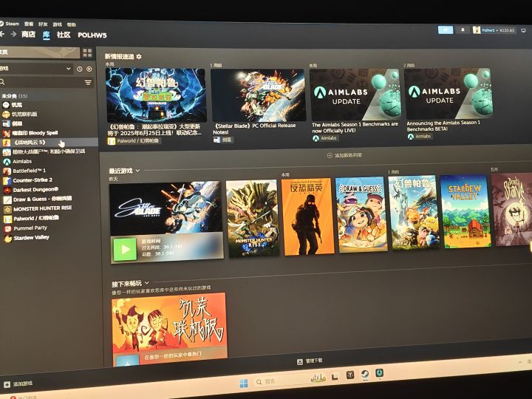Viewport: 532px width, 399px height.
Task: Open the Don't Starve cover
Action: pyautogui.click(x=511, y=209)
